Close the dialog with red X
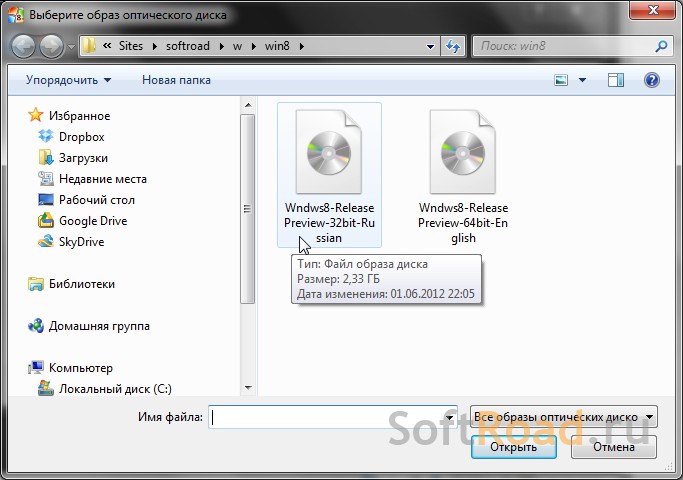This screenshot has height=480, width=683. (652, 10)
